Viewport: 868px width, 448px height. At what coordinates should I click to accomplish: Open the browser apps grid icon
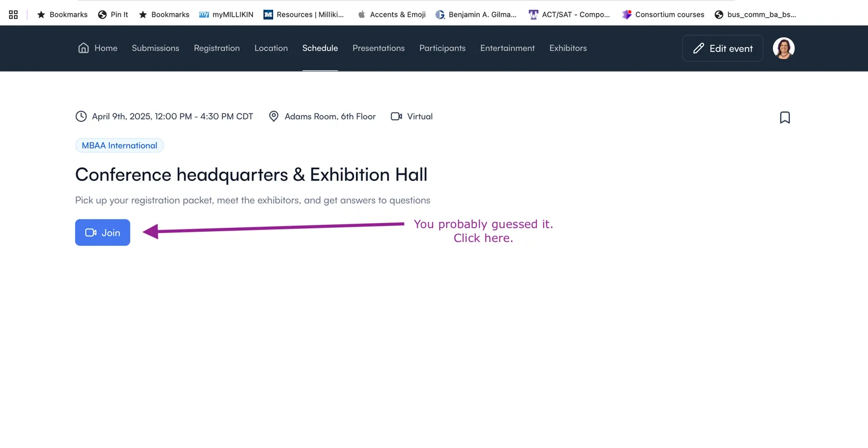point(13,14)
